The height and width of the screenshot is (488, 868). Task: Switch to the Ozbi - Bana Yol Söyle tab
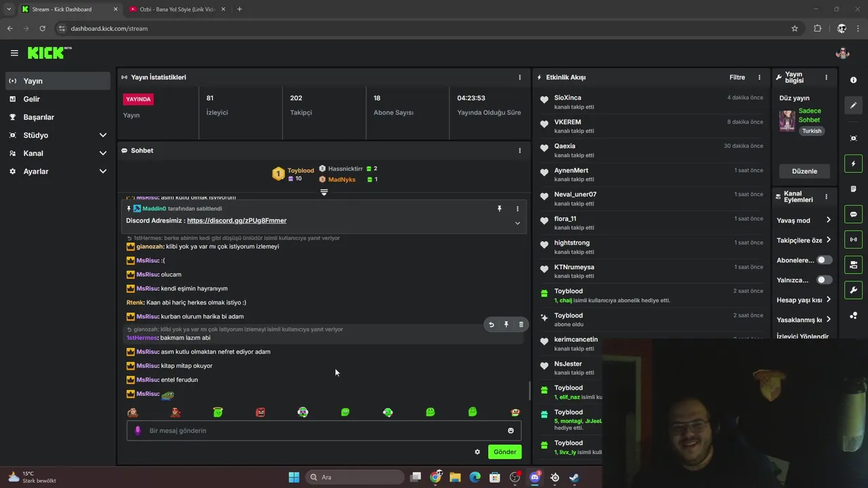[x=177, y=9]
